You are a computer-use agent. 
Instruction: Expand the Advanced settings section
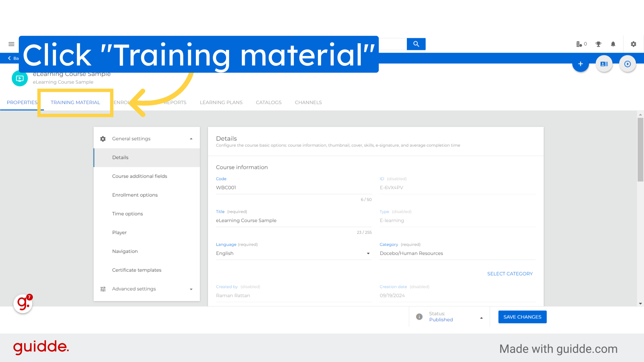tap(191, 289)
